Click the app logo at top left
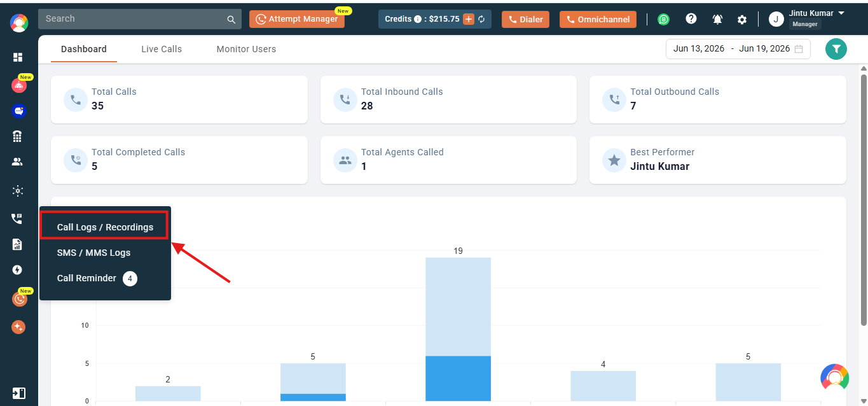868x406 pixels. (19, 24)
